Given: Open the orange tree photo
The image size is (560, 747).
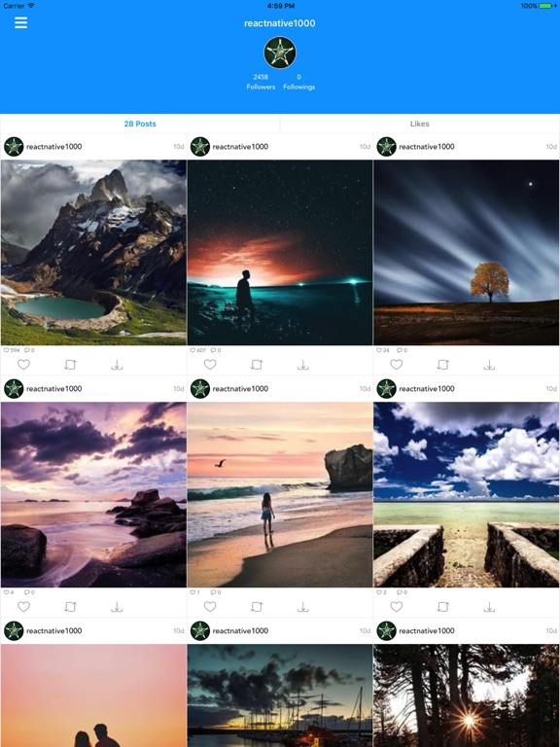Looking at the screenshot, I should (467, 253).
